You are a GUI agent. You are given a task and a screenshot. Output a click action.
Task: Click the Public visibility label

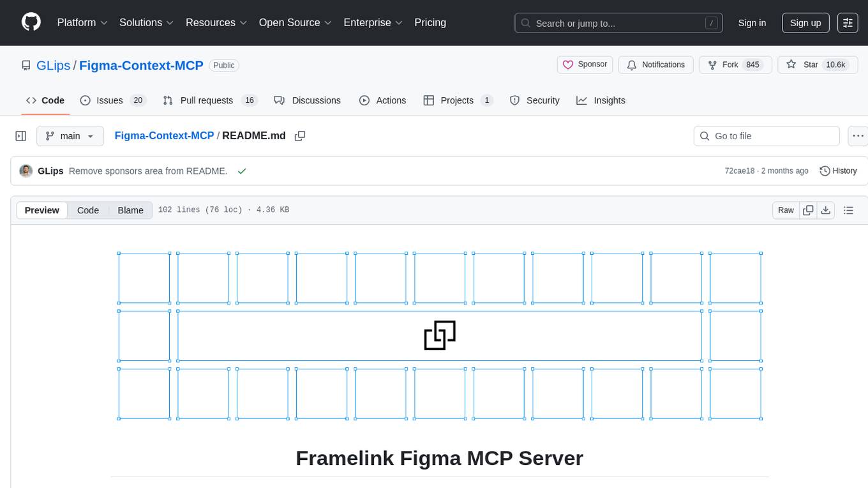[224, 65]
